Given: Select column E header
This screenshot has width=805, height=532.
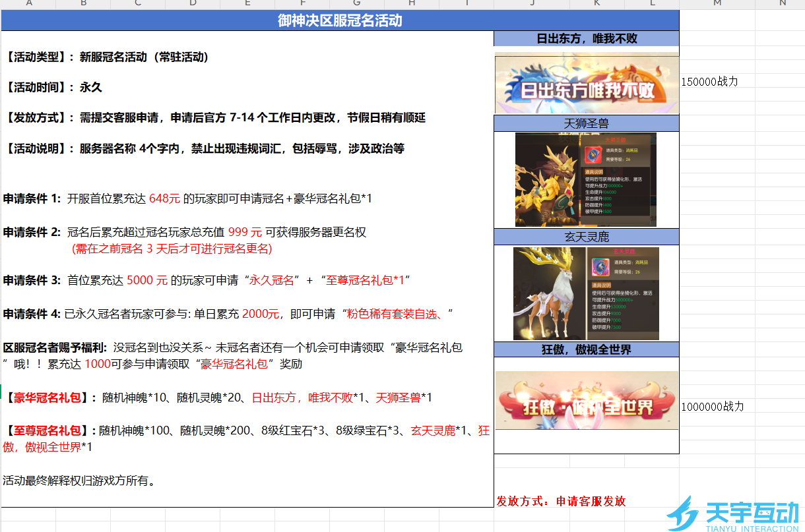Looking at the screenshot, I should click(x=247, y=4).
